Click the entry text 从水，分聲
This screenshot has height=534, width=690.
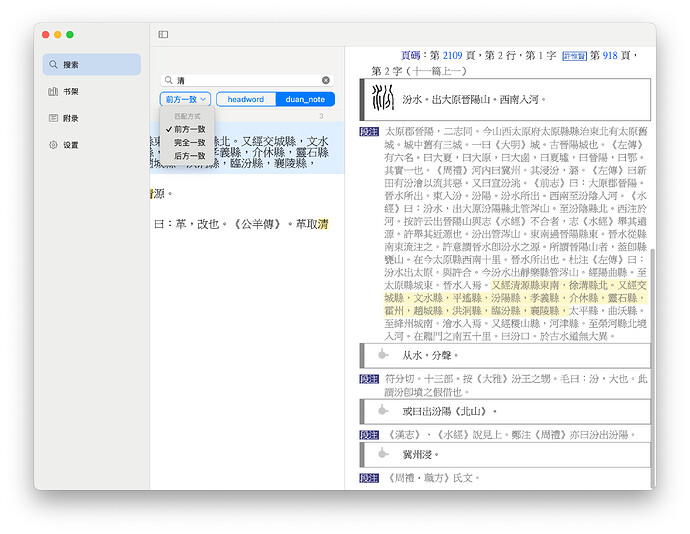click(430, 355)
